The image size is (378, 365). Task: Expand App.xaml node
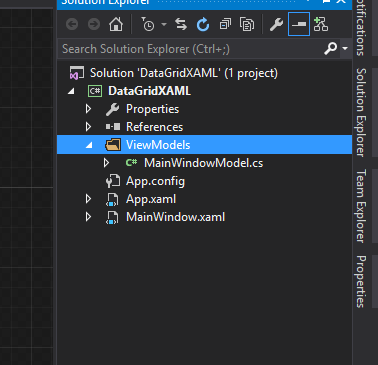pos(88,199)
